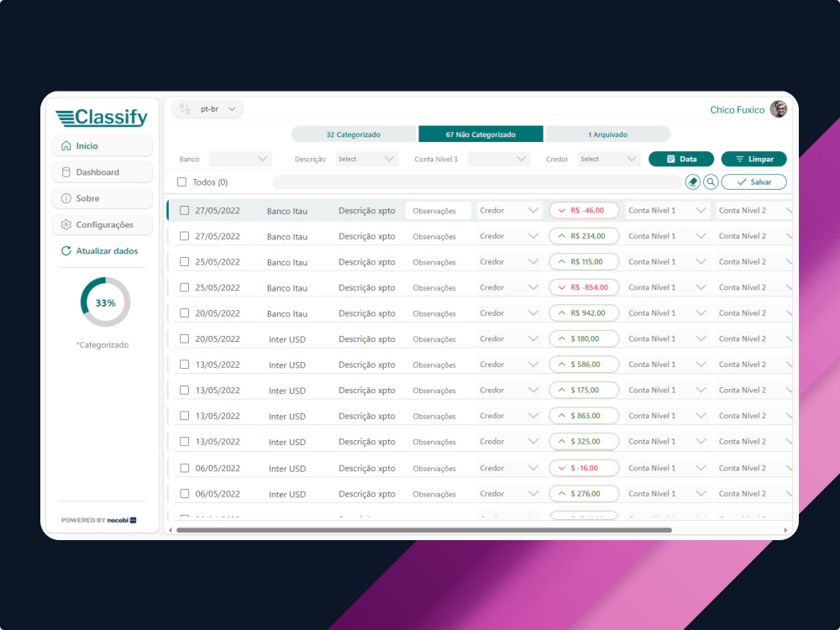Check the 13/05/2022 $ 586,00 row
The width and height of the screenshot is (840, 630).
point(184,365)
